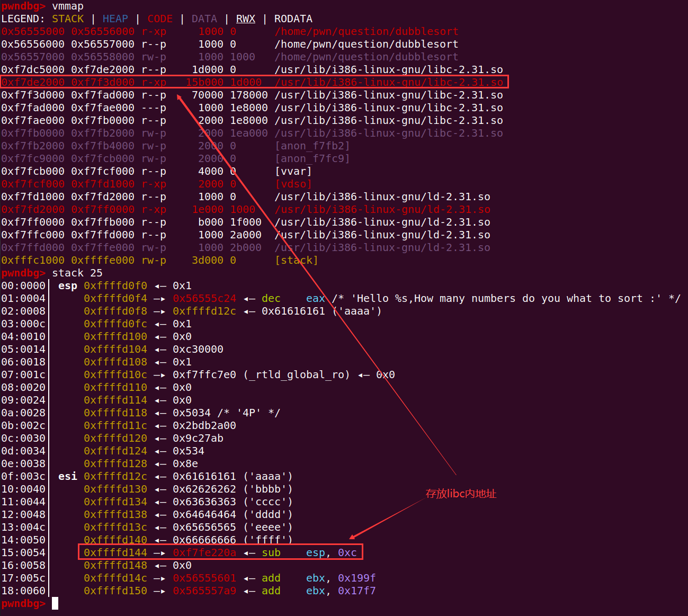688x616 pixels.
Task: Click the r--p dubblesort path entry
Action: (x=367, y=44)
